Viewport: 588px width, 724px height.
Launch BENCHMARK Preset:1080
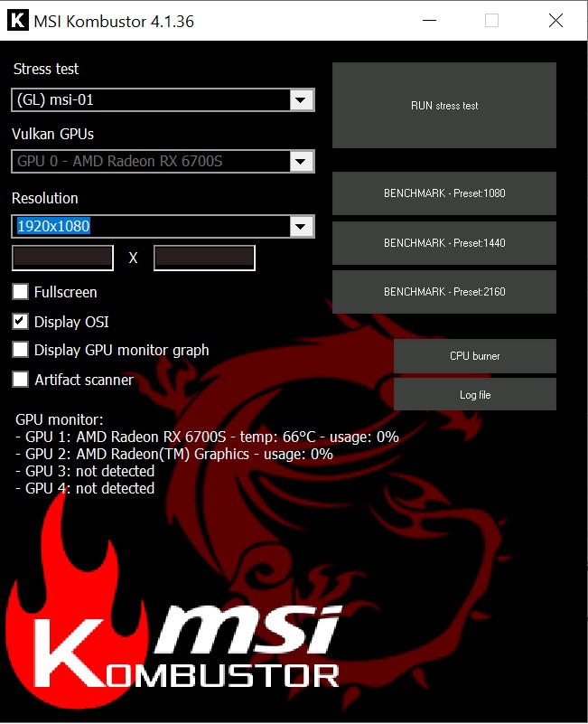[x=444, y=193]
